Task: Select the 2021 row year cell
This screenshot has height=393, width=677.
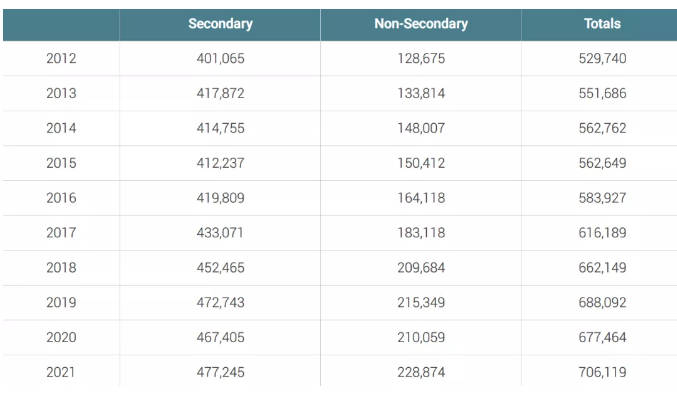Action: coord(61,372)
